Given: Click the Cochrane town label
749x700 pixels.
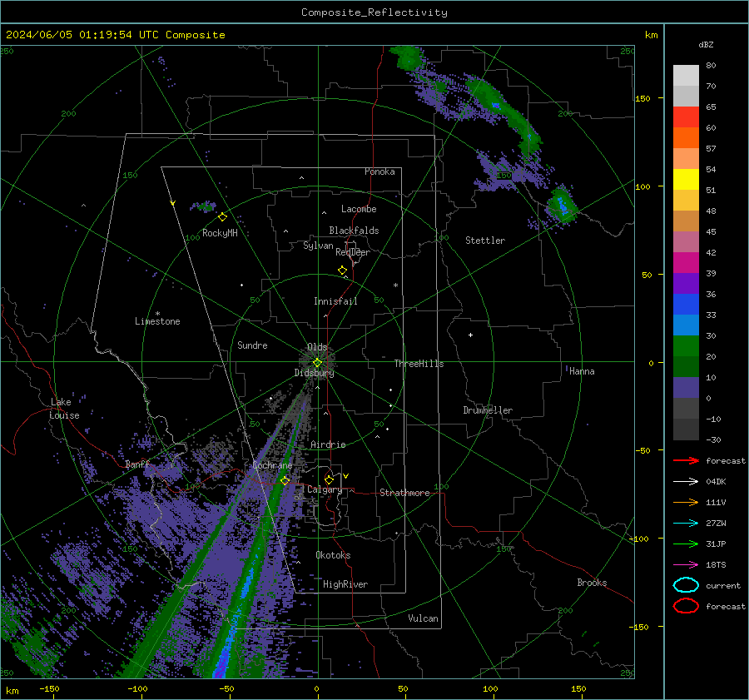Looking at the screenshot, I should click(272, 465).
